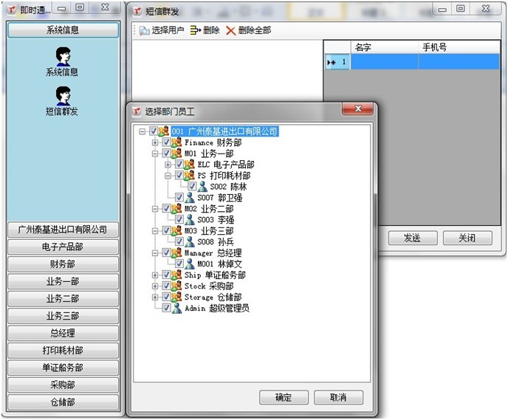
Task: Collapse the M02 业务二部 tree node
Action: (x=154, y=209)
